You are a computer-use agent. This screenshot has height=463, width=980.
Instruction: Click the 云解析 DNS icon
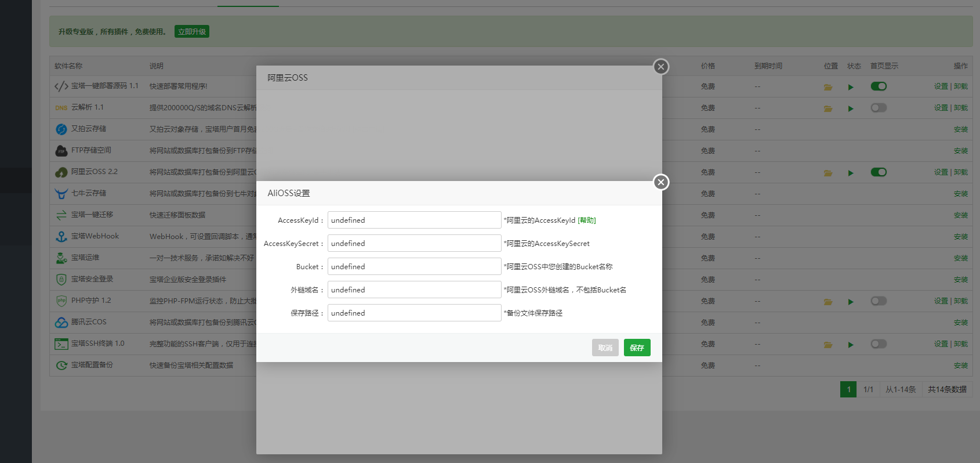coord(61,108)
